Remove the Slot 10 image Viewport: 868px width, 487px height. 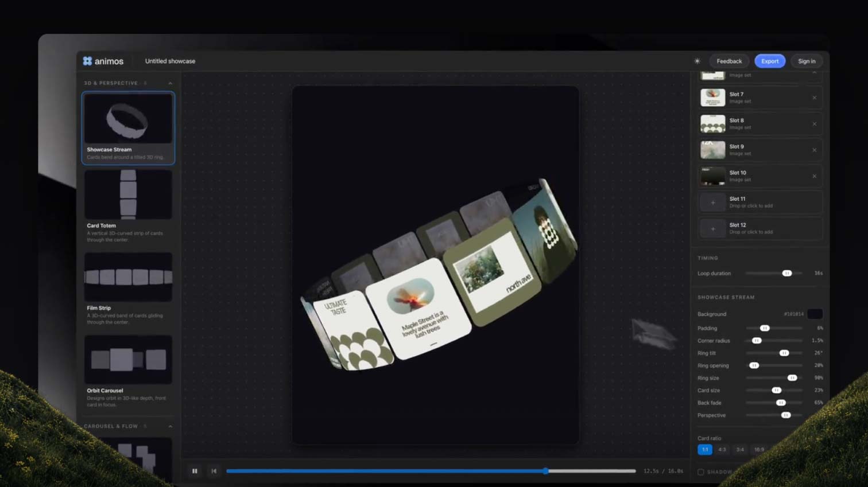click(x=814, y=176)
